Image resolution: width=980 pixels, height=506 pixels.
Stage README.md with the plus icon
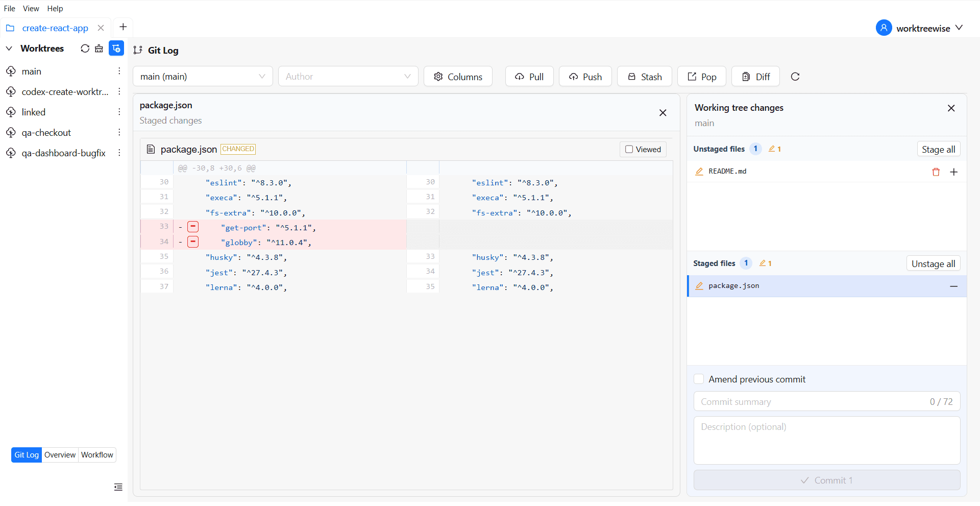953,172
